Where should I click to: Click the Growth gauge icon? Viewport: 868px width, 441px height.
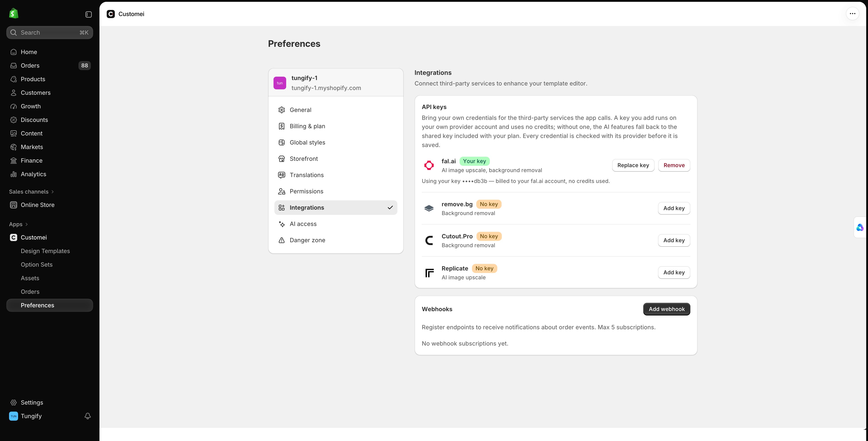point(14,106)
